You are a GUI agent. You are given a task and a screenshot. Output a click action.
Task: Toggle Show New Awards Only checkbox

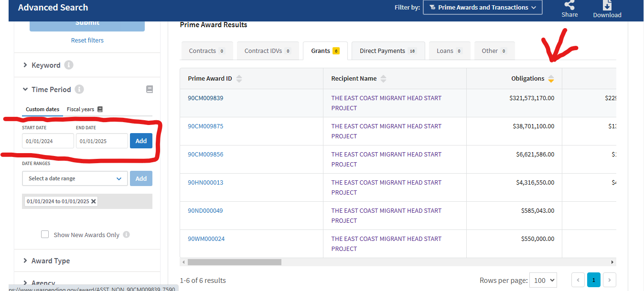click(x=45, y=234)
